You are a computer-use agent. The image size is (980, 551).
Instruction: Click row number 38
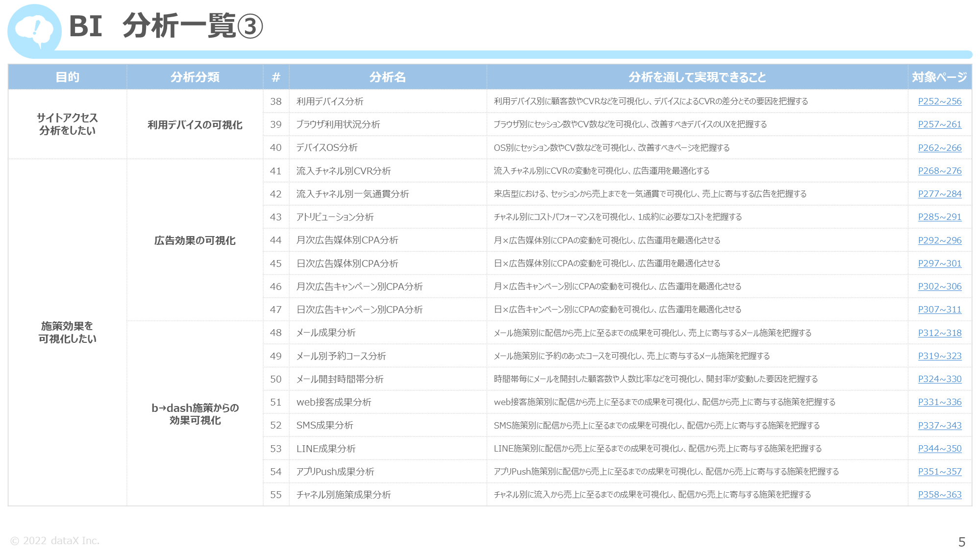(276, 101)
